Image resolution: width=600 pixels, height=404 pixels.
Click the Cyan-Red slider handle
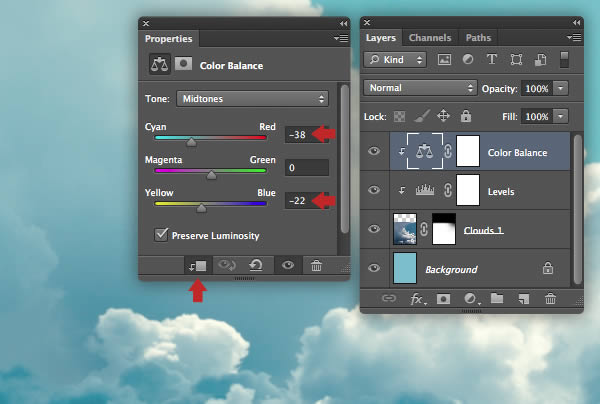tap(191, 142)
